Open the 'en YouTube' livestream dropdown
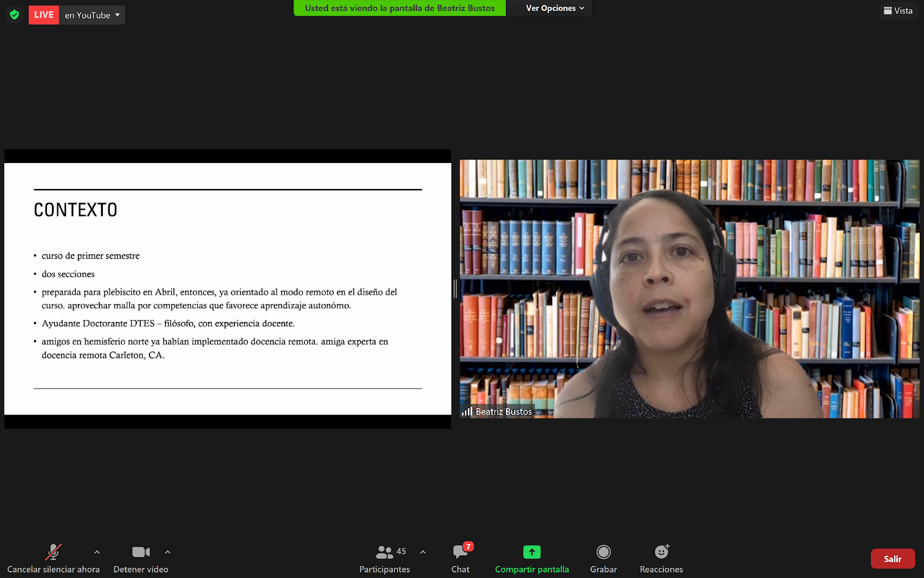The height and width of the screenshot is (578, 924). pyautogui.click(x=92, y=15)
